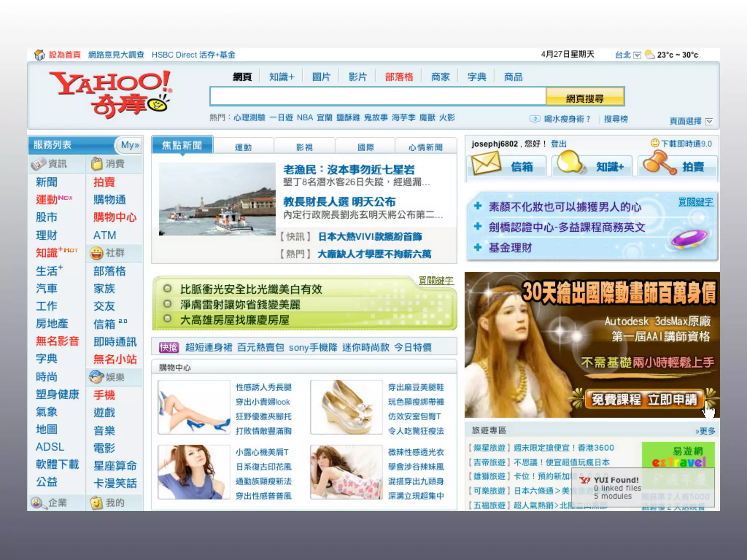
Task: Click the 資訊 newspaper icon
Action: tap(38, 164)
